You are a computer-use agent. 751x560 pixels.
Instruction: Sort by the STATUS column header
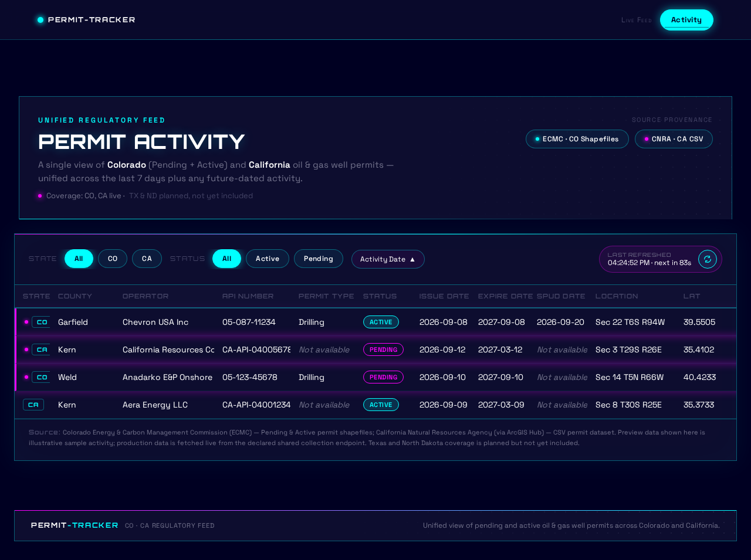380,296
